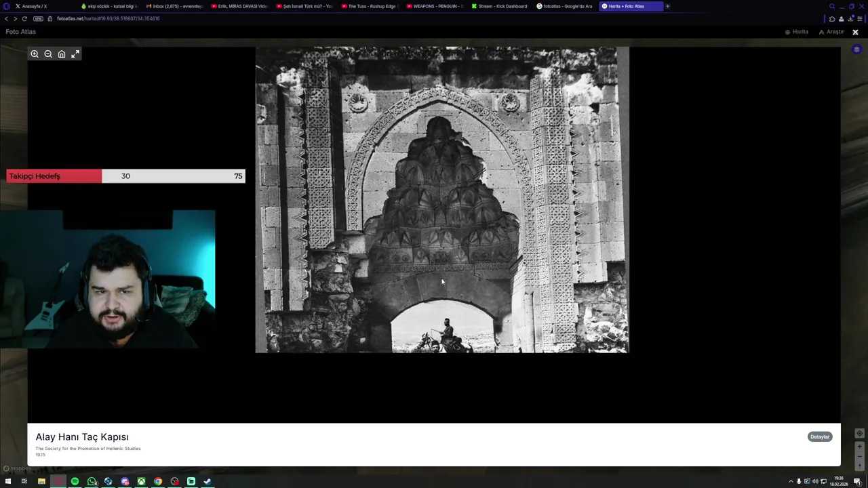The height and width of the screenshot is (488, 868).
Task: Click the Alay Hanı Taç Kapısı title
Action: tap(82, 437)
